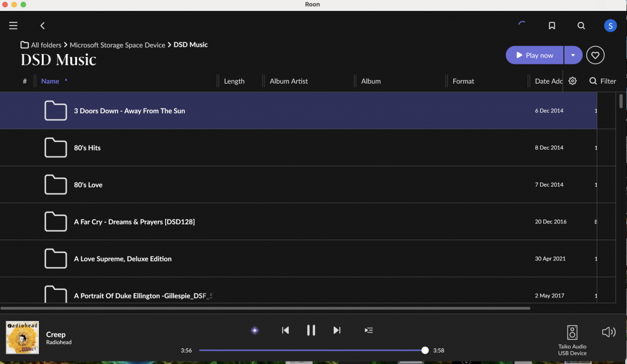Pause playback of Creep
627x364 pixels.
coord(311,330)
